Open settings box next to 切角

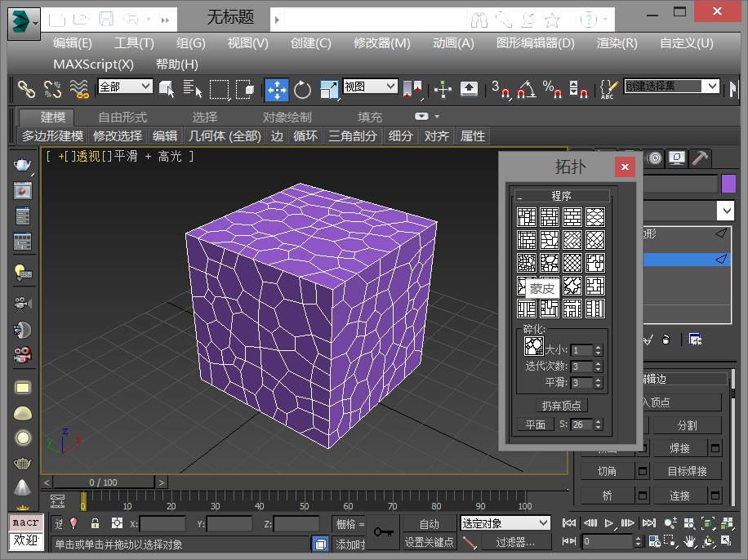pos(643,471)
